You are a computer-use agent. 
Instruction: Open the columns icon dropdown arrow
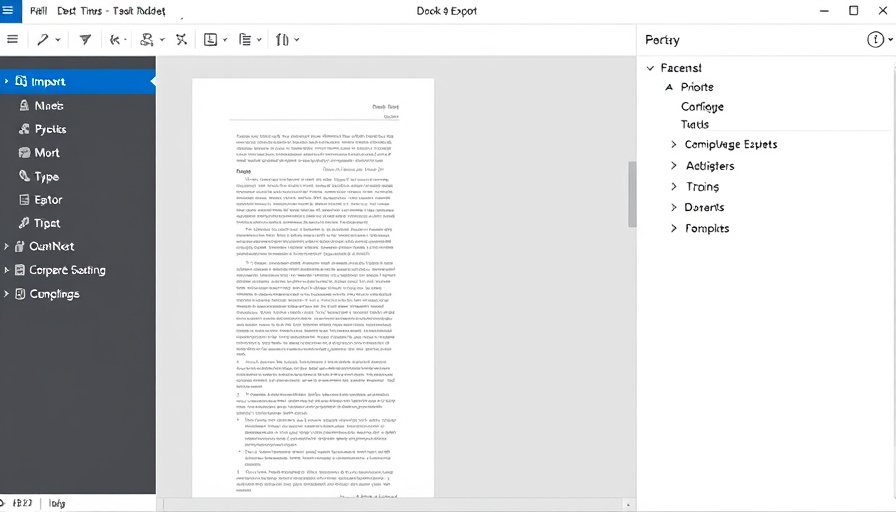click(297, 40)
